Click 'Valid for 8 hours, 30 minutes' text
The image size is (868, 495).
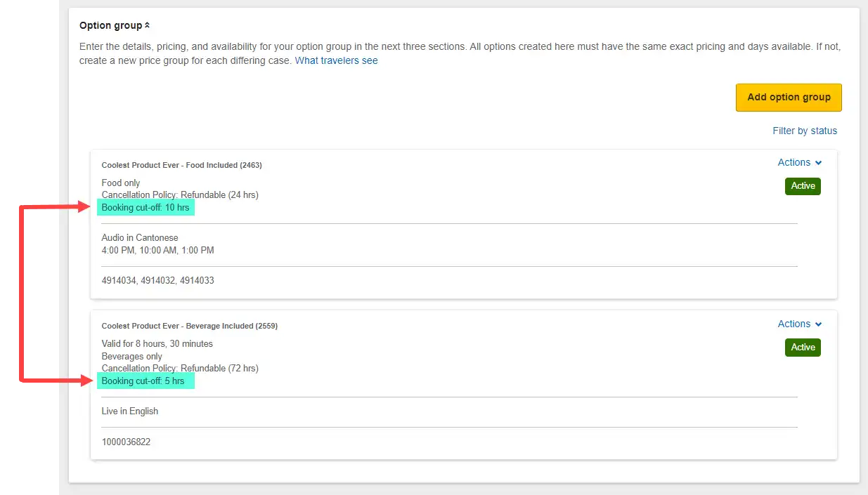tap(157, 343)
